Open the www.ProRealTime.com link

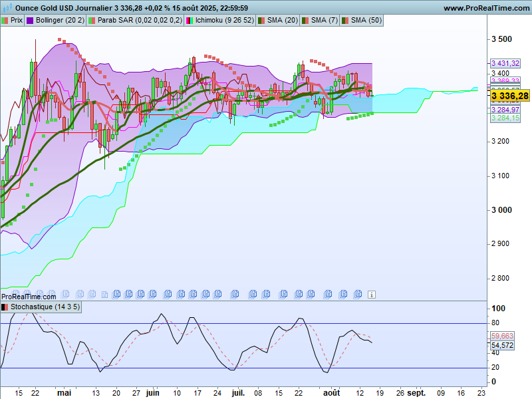pos(485,8)
